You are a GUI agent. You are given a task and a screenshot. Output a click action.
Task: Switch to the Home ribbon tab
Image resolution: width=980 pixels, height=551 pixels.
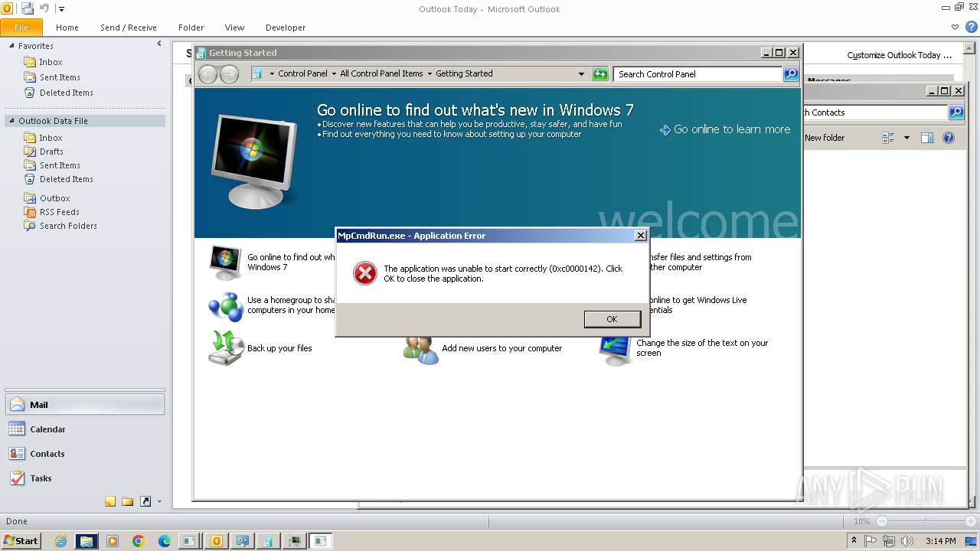pos(67,28)
